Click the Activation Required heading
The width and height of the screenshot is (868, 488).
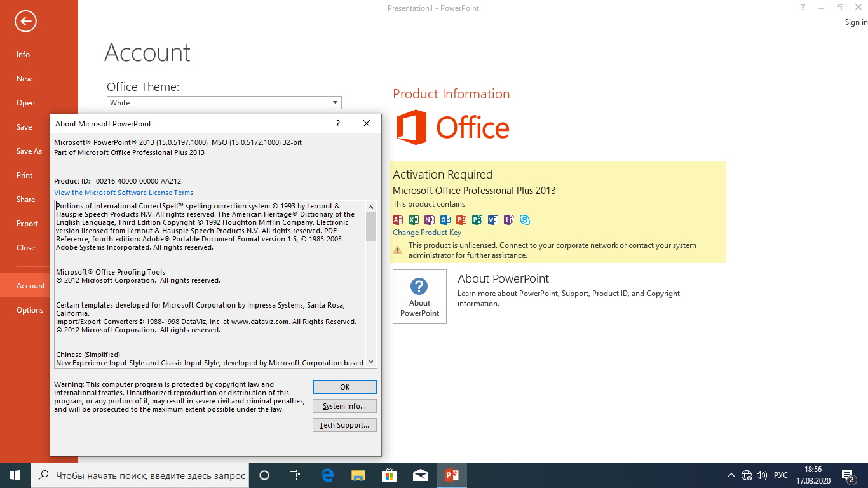pyautogui.click(x=443, y=175)
